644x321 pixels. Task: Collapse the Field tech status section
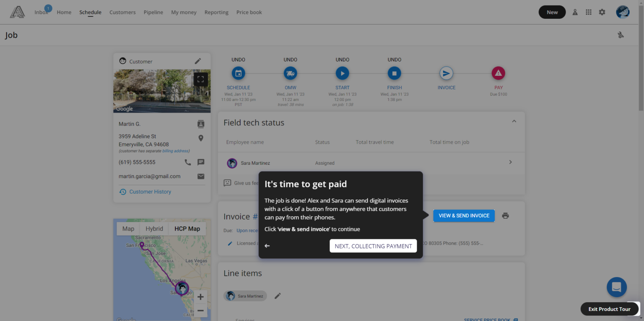pyautogui.click(x=514, y=121)
